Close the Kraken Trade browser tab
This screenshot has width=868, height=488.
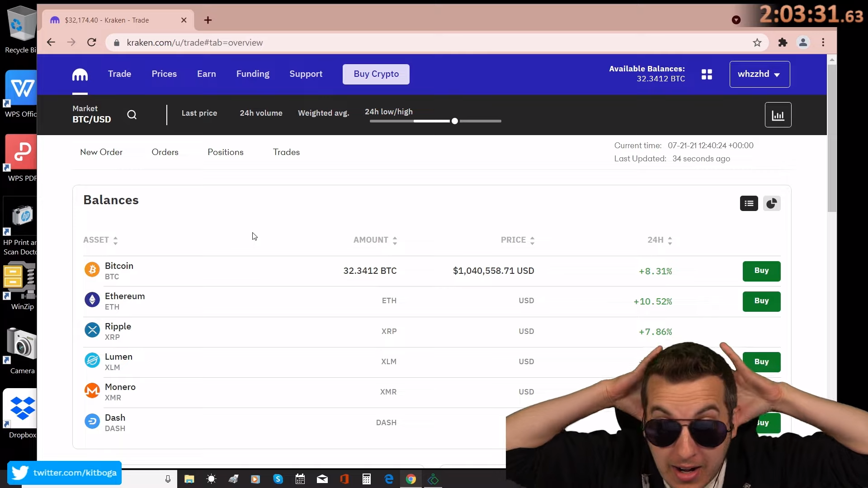(184, 20)
